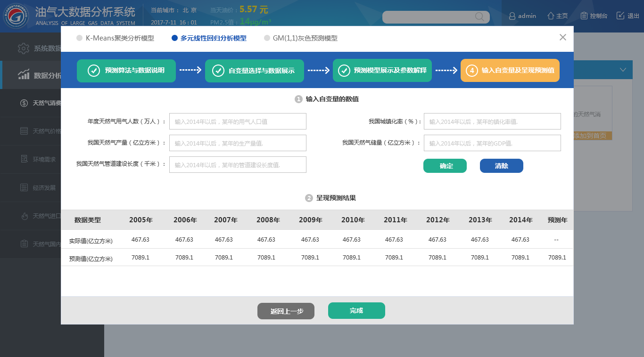Image resolution: width=644 pixels, height=357 pixels.
Task: Select 多元线性回归分析模型 radio option
Action: pos(175,38)
